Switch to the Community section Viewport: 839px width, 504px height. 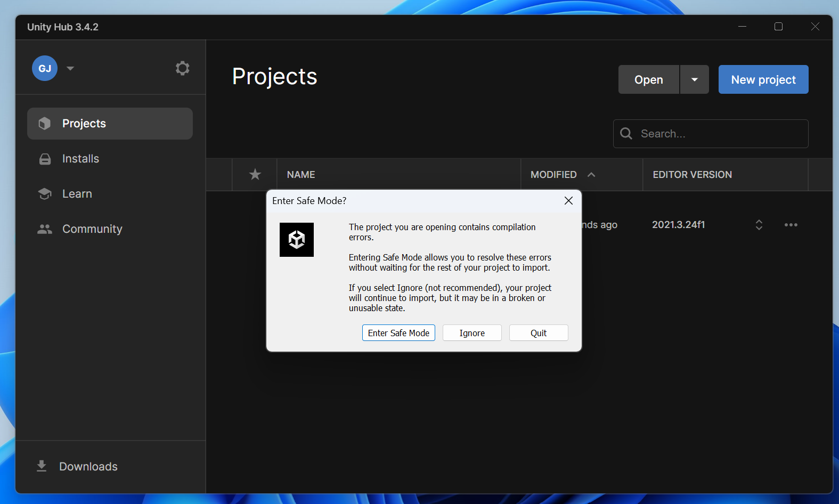(x=110, y=229)
